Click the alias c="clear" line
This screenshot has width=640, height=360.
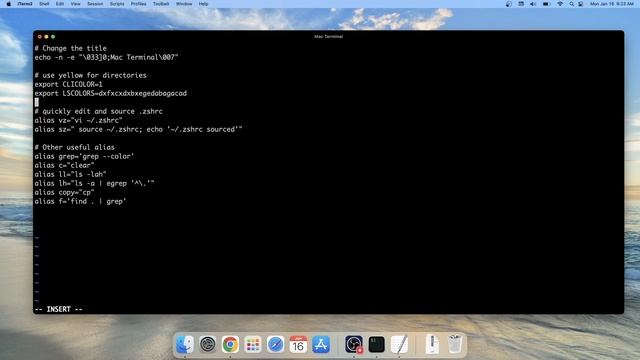coord(64,165)
